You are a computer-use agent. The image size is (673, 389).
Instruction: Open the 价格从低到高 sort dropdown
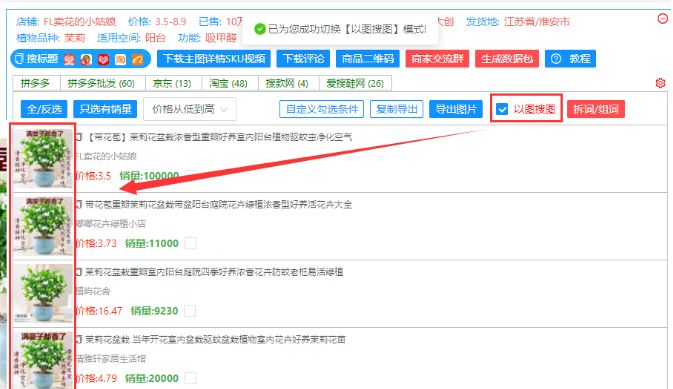click(190, 109)
